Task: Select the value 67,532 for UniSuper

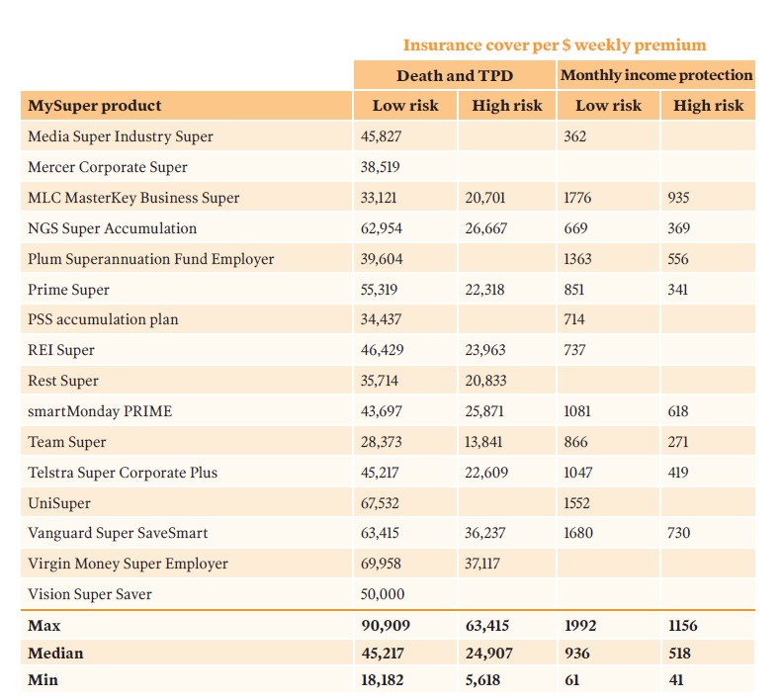Action: coord(380,503)
